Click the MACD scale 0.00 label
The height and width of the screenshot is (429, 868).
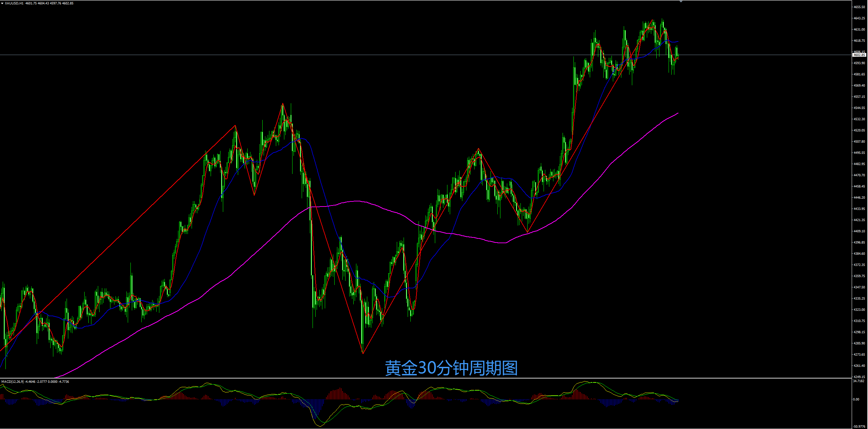(x=856, y=399)
